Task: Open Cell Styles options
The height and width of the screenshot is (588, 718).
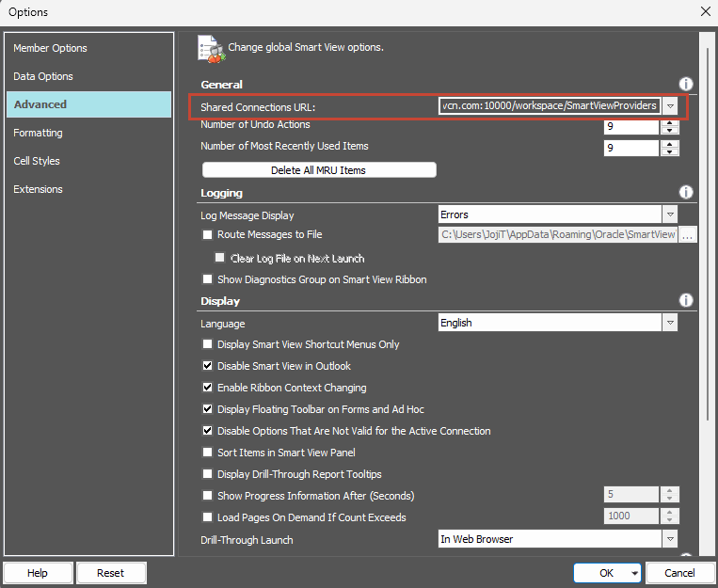Action: 88,161
